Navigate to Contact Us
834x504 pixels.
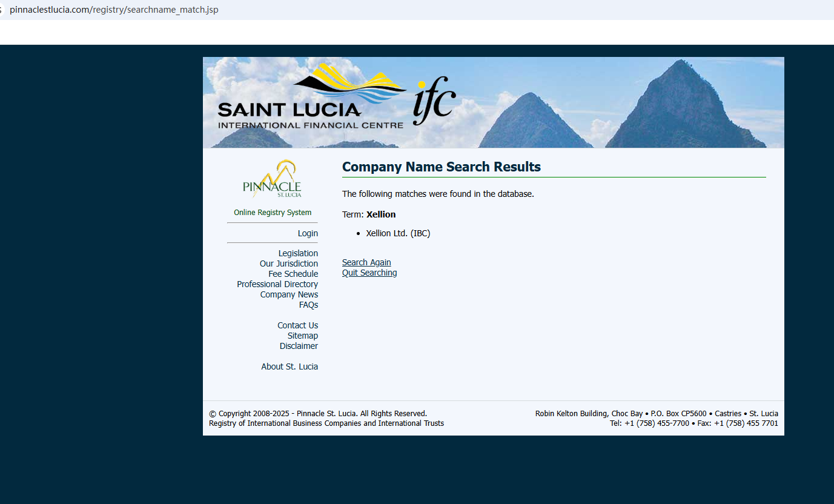point(297,325)
